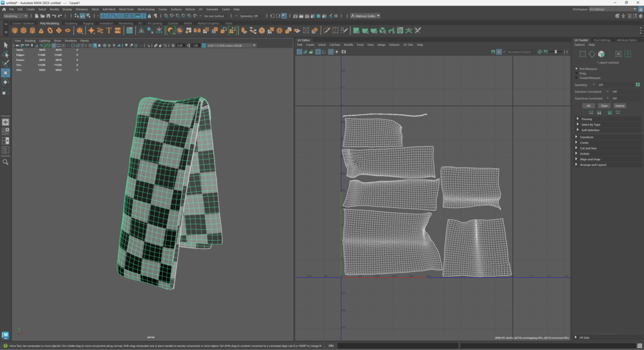Pick the Select tool arrow in toolbox

[x=5, y=45]
